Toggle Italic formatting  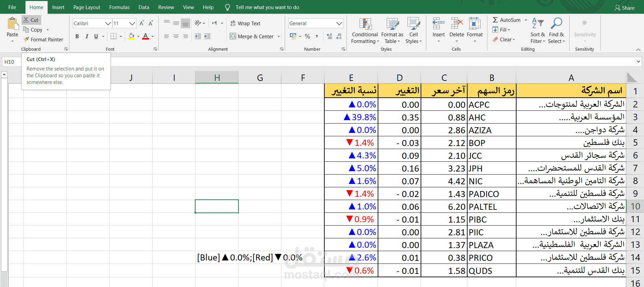87,36
